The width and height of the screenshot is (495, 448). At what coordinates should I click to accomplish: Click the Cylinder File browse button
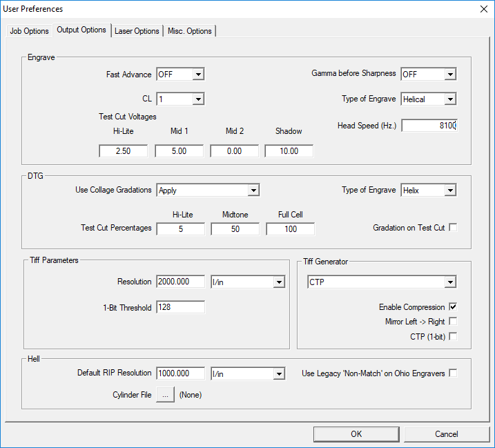click(165, 395)
